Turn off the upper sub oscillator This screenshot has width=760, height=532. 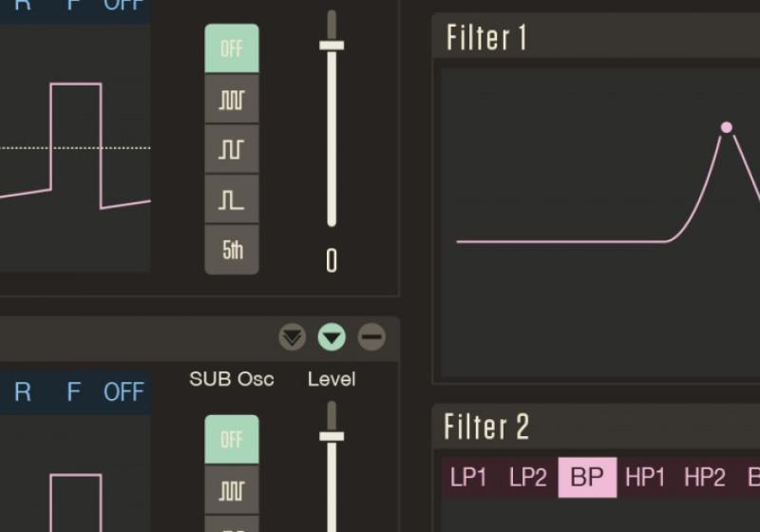tap(232, 49)
